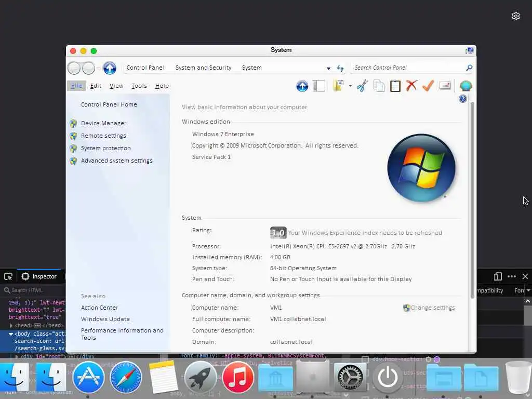Click the System breadcrumb segment

click(x=252, y=68)
